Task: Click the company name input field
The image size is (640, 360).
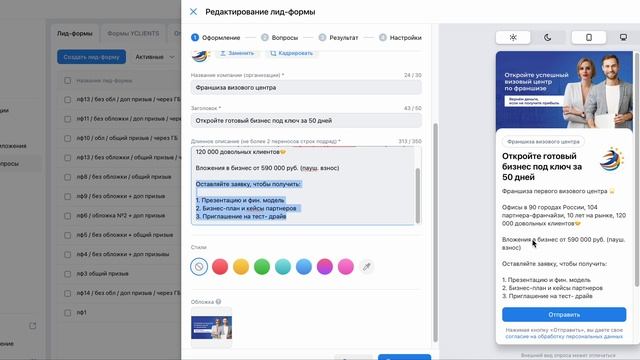Action: point(306,87)
